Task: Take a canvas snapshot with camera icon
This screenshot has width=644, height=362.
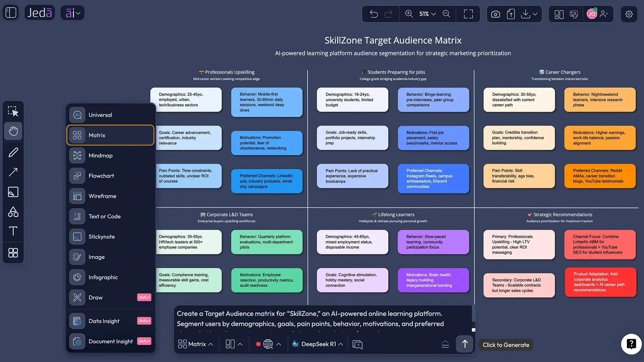Action: [495, 14]
